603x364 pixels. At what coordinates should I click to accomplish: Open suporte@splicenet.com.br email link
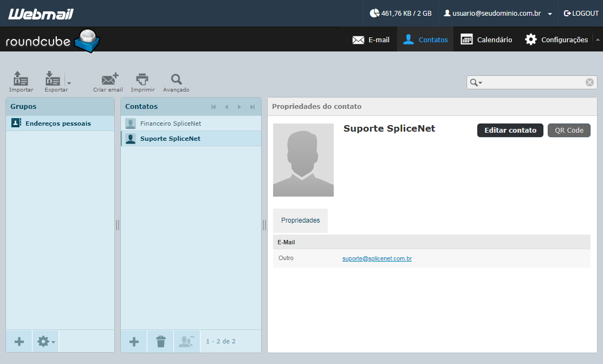(x=377, y=258)
